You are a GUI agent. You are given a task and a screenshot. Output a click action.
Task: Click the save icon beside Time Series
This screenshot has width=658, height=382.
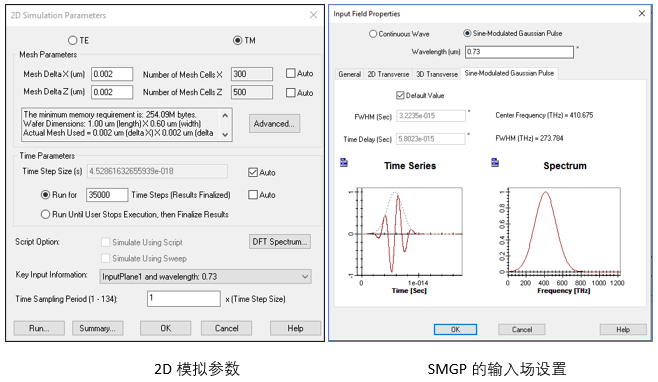pyautogui.click(x=344, y=162)
